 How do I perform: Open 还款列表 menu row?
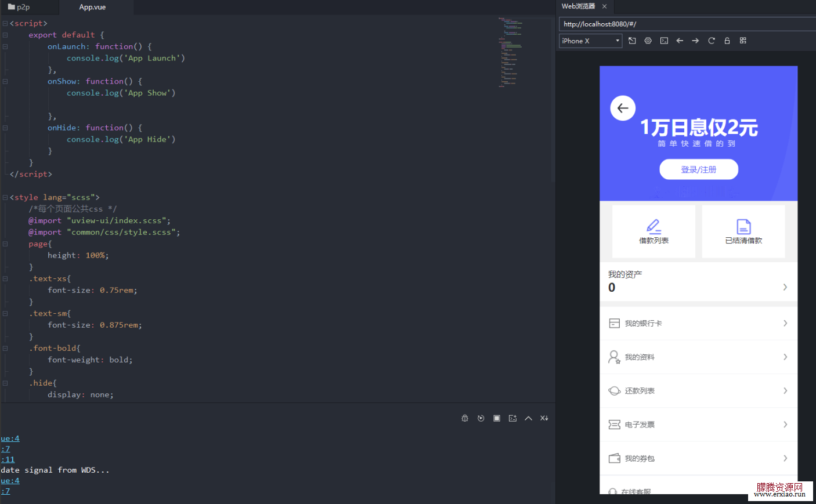click(698, 390)
